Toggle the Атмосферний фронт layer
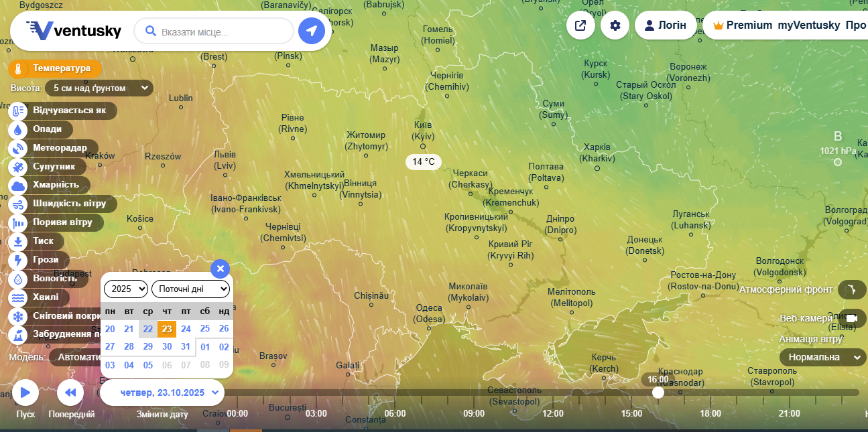The height and width of the screenshot is (432, 868). point(851,289)
